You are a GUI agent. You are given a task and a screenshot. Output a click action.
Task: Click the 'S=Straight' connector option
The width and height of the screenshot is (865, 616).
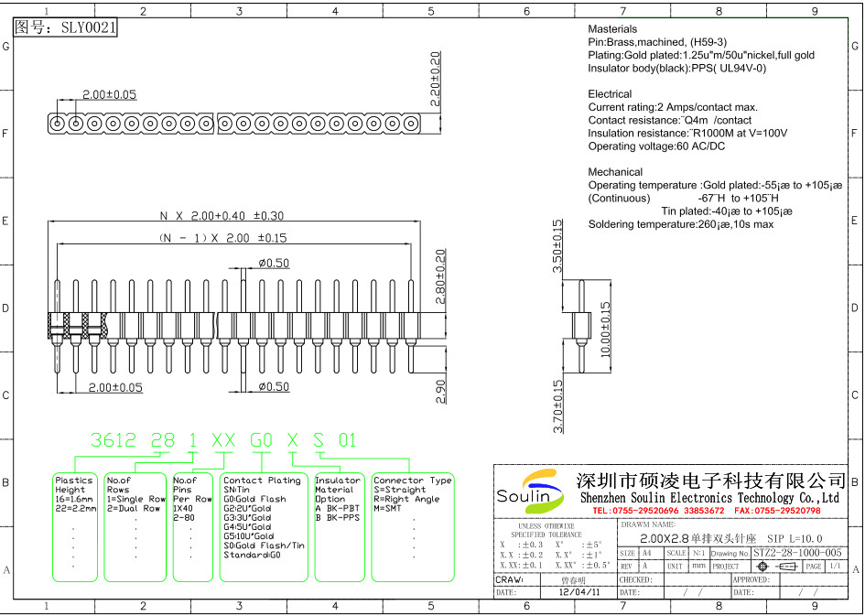point(400,490)
